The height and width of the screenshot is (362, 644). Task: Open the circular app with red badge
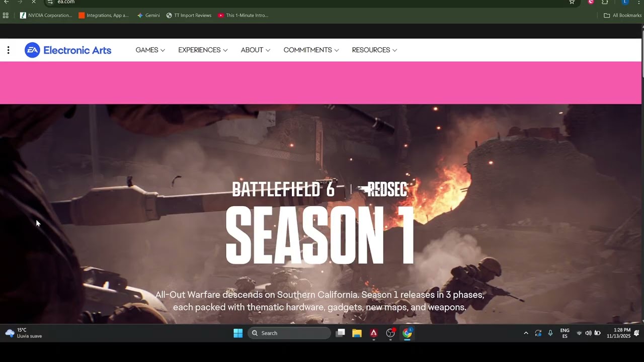(x=390, y=333)
